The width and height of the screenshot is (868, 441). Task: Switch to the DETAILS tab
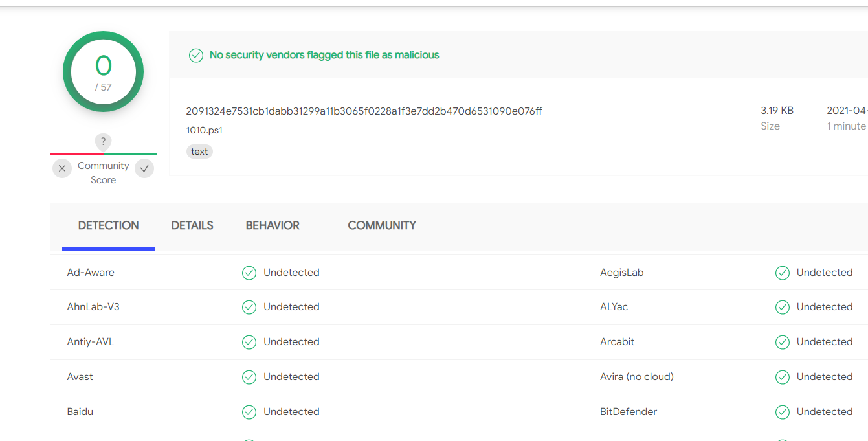click(x=192, y=225)
